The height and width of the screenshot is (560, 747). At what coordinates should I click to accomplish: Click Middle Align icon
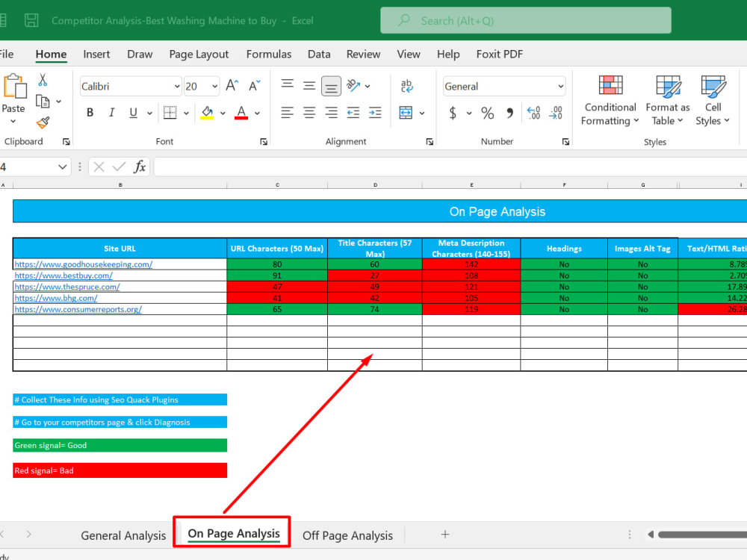point(309,86)
